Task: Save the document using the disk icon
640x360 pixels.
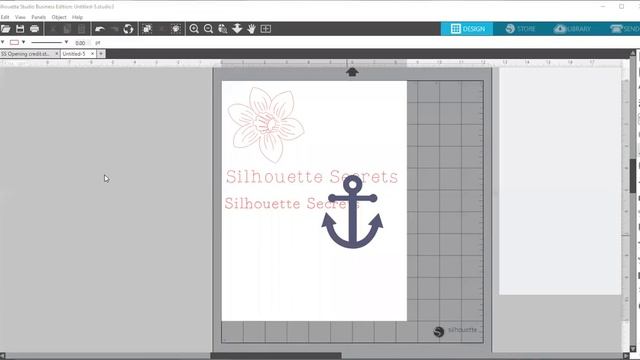Action: click(x=20, y=29)
